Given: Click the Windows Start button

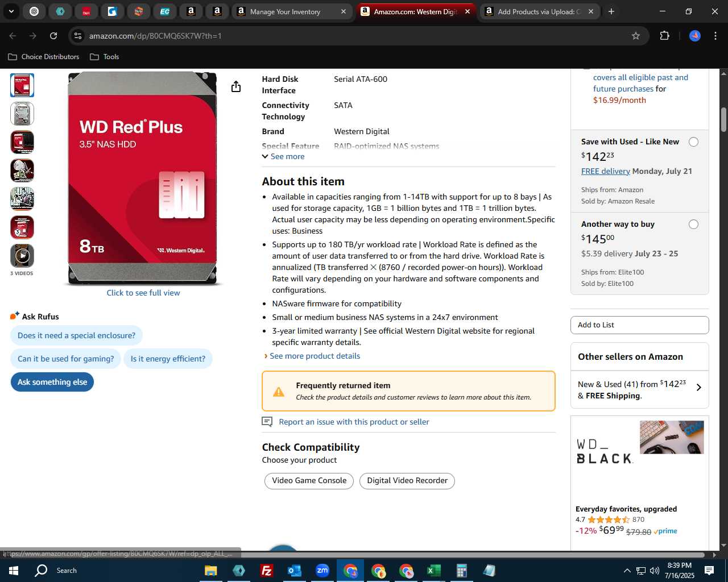Looking at the screenshot, I should pos(14,571).
